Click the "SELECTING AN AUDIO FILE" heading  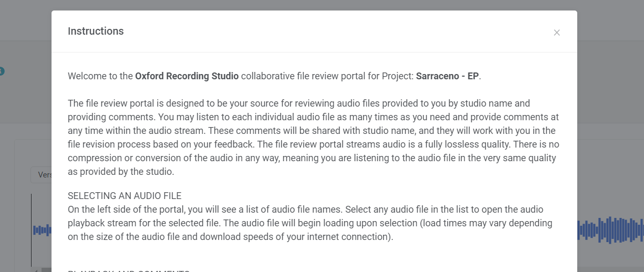(x=125, y=196)
